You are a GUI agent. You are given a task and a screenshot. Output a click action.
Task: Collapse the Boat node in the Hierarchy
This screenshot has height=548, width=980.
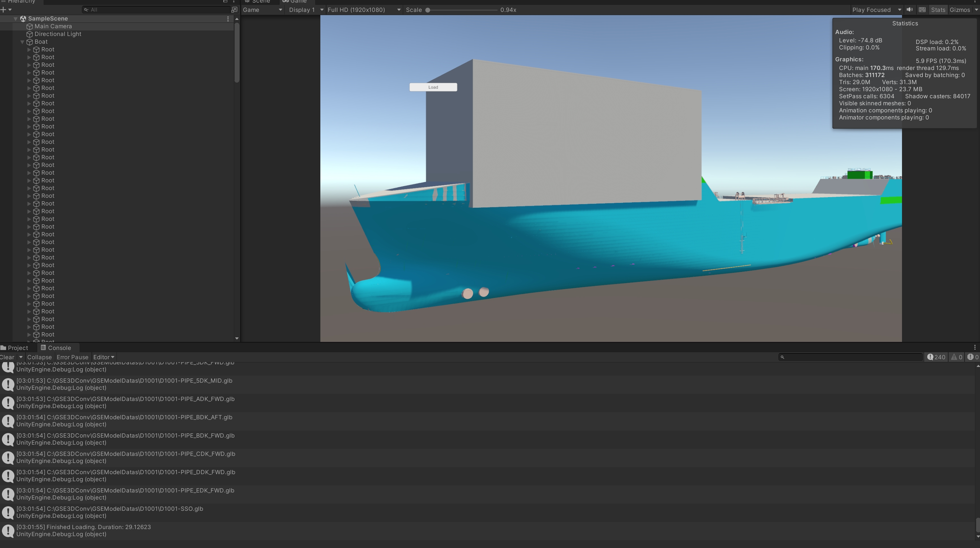(x=22, y=42)
